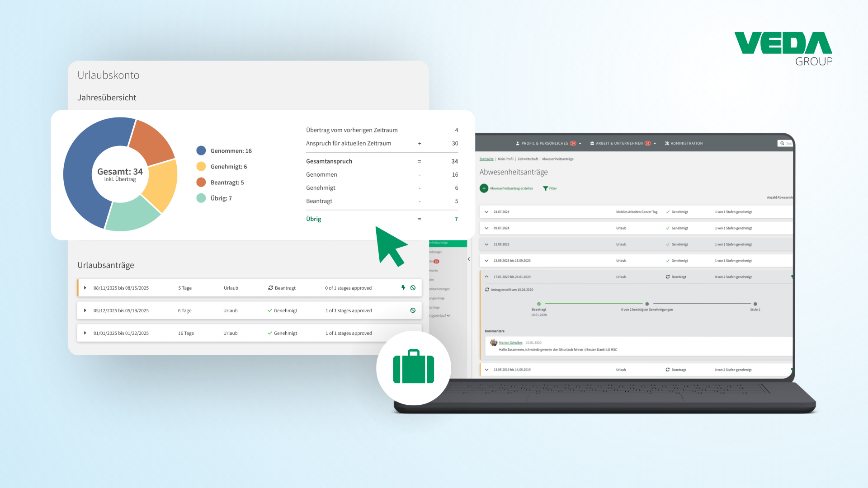Open the Filter funnel icon
Screen dimensions: 868x488
tap(545, 188)
